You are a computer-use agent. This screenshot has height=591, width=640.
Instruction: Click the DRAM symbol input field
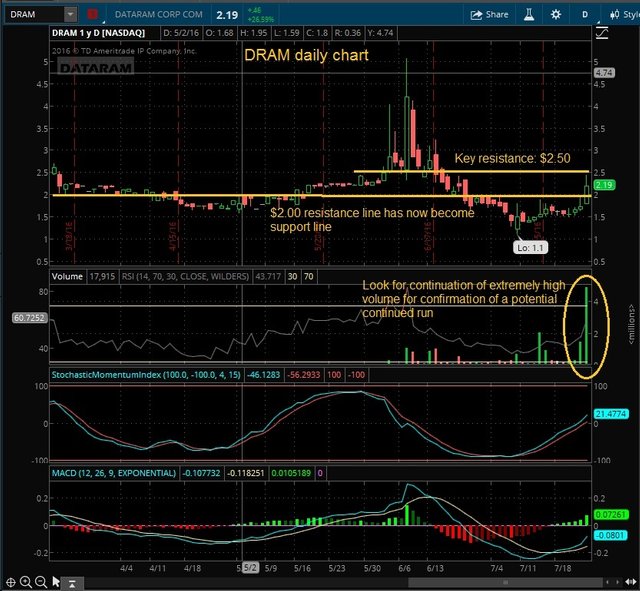click(x=35, y=15)
